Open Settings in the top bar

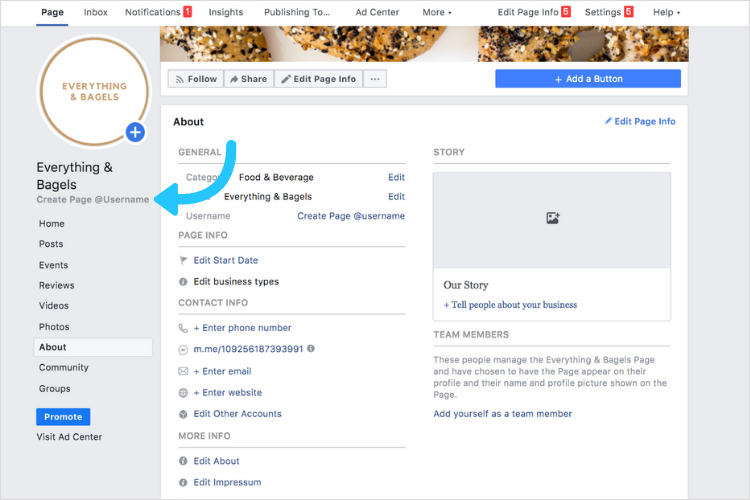[603, 12]
